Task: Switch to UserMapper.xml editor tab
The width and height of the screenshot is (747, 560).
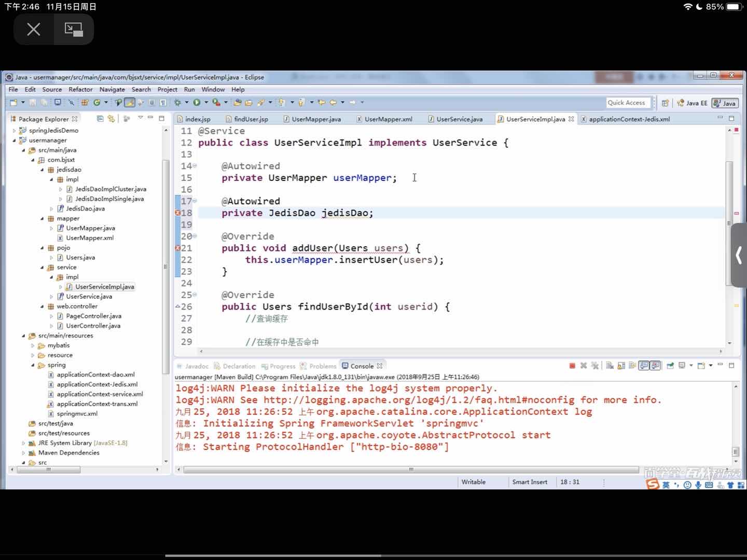Action: (x=384, y=119)
